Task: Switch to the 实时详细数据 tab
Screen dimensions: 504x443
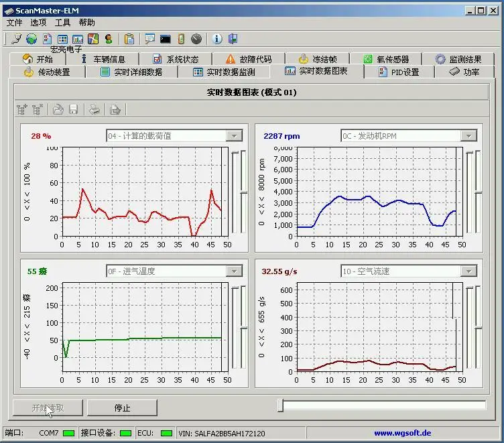Action: [131, 72]
